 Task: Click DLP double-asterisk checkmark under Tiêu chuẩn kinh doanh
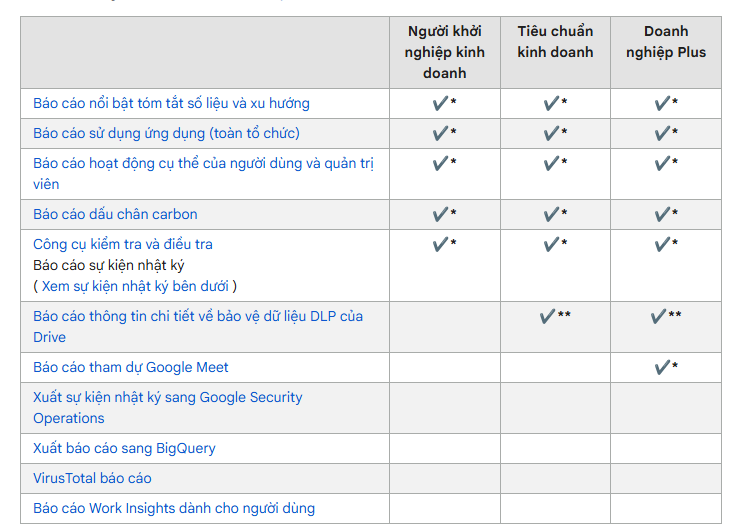point(555,316)
